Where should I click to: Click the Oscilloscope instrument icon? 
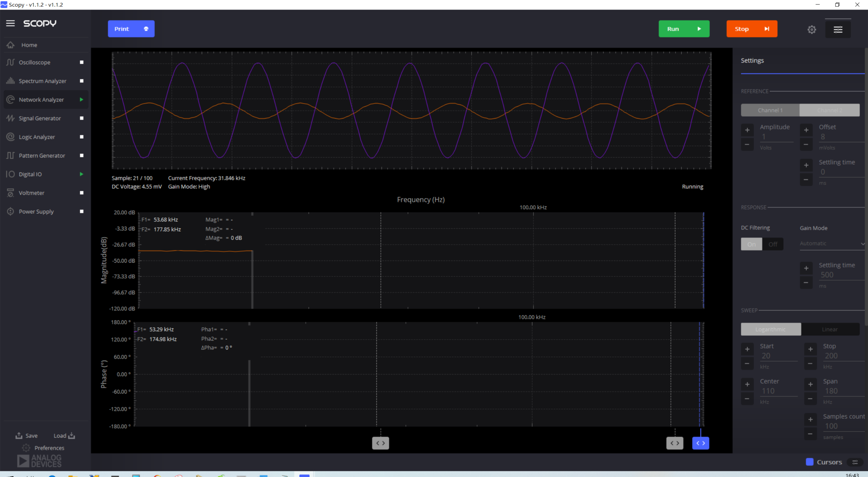pyautogui.click(x=11, y=62)
